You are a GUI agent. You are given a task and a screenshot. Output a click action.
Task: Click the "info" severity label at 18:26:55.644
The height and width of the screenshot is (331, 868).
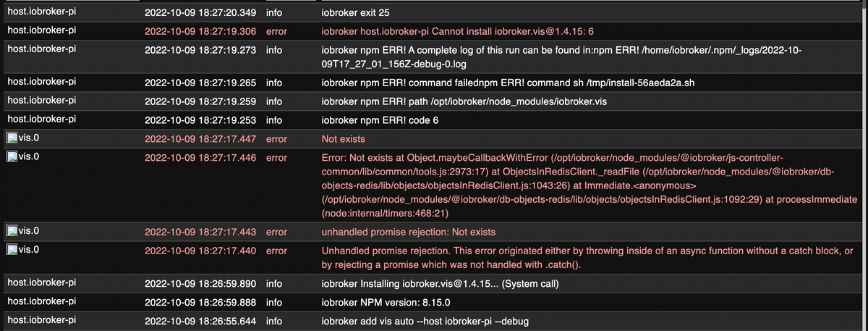[274, 319]
